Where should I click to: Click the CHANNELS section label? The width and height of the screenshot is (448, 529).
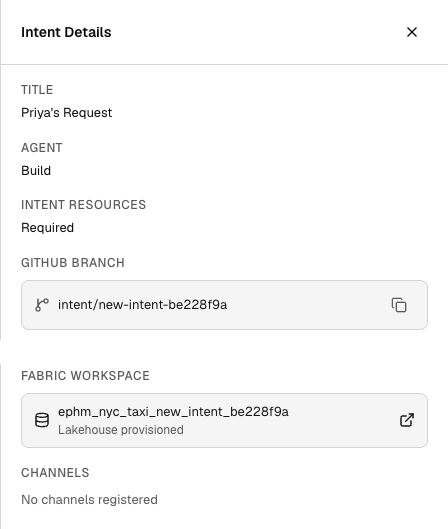click(x=55, y=473)
